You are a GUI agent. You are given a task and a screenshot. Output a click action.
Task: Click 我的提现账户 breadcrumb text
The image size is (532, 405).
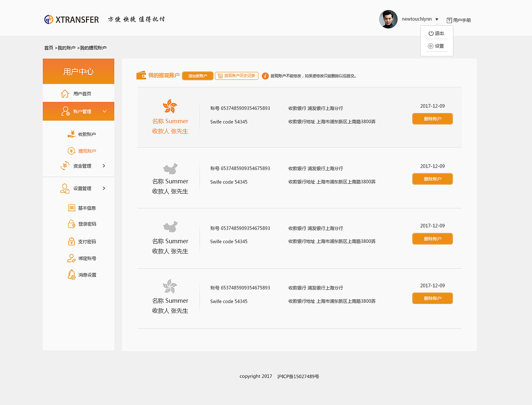[x=93, y=48]
